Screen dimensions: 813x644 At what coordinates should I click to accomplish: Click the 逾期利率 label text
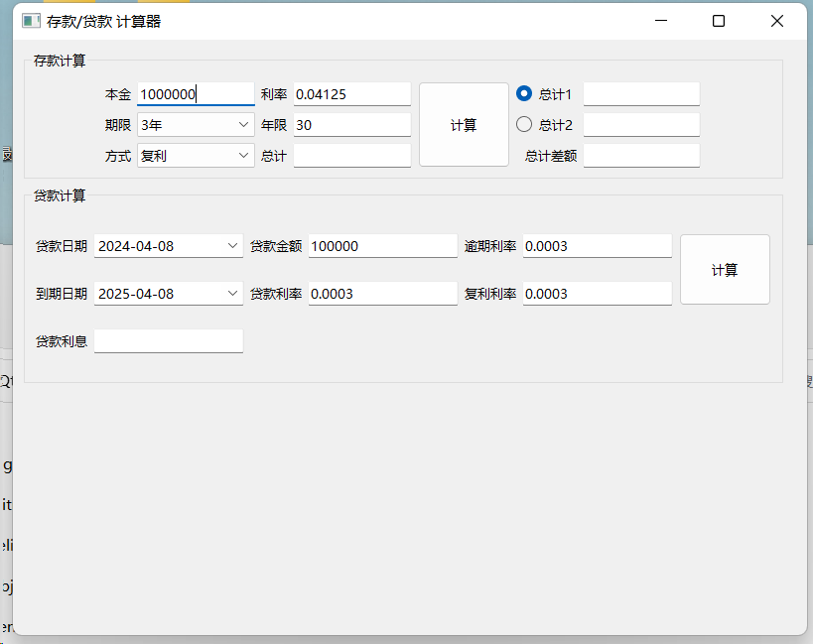[490, 246]
